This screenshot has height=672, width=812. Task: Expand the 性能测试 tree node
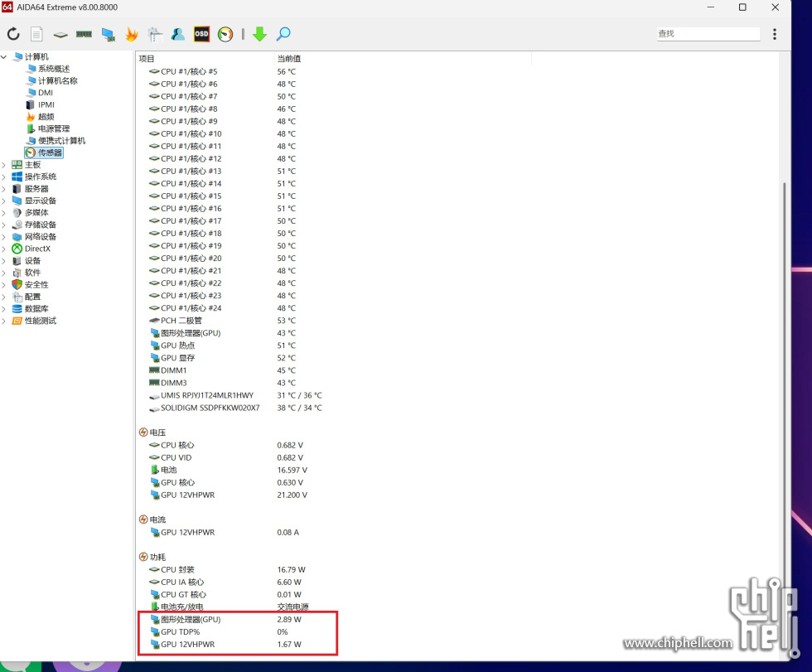pyautogui.click(x=4, y=321)
